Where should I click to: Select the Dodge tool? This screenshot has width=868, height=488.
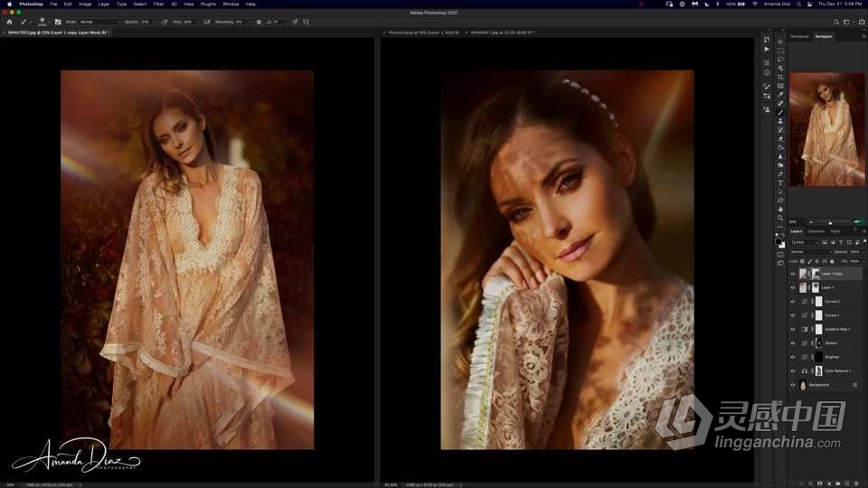pos(780,164)
